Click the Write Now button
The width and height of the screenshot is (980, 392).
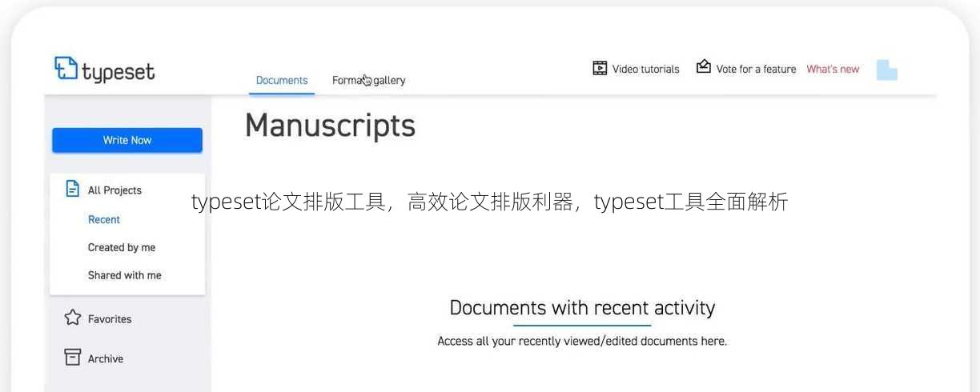(127, 140)
